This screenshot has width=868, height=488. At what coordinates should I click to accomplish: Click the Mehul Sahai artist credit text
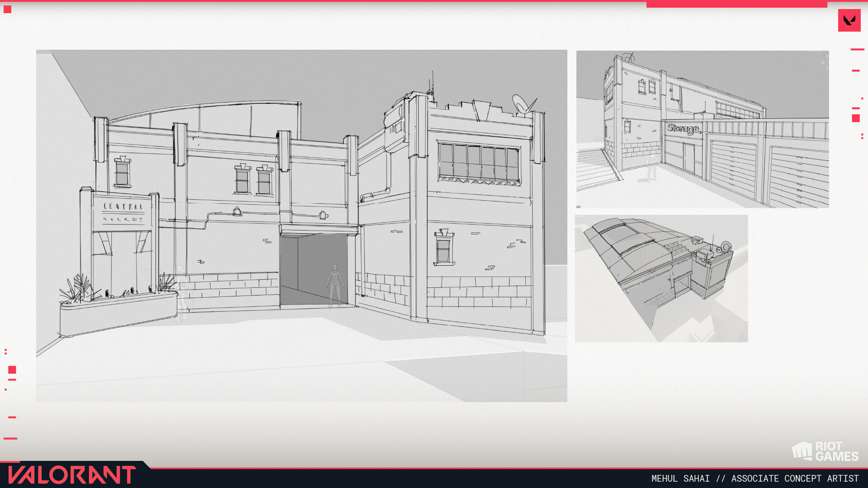pyautogui.click(x=755, y=479)
